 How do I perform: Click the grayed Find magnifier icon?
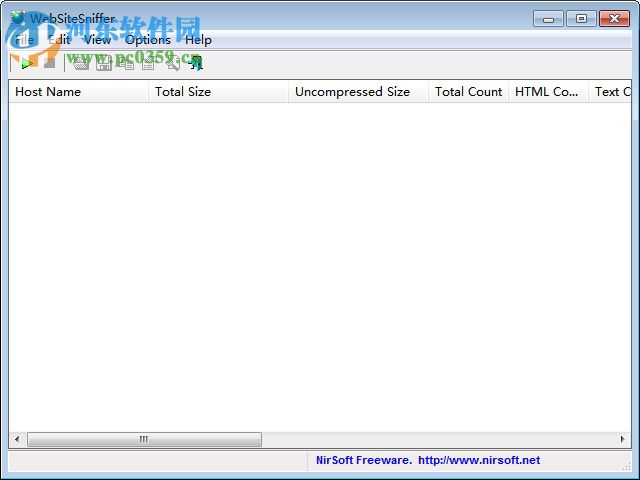[x=173, y=64]
